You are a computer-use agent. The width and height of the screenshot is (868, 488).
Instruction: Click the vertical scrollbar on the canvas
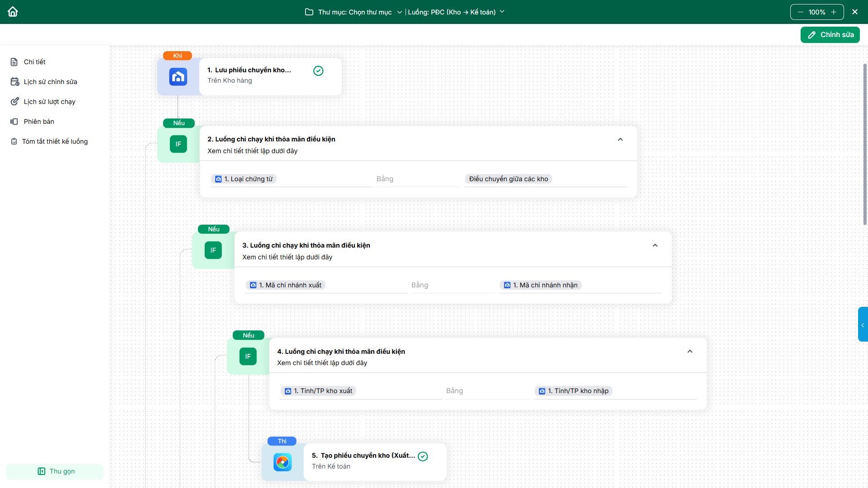[865, 145]
